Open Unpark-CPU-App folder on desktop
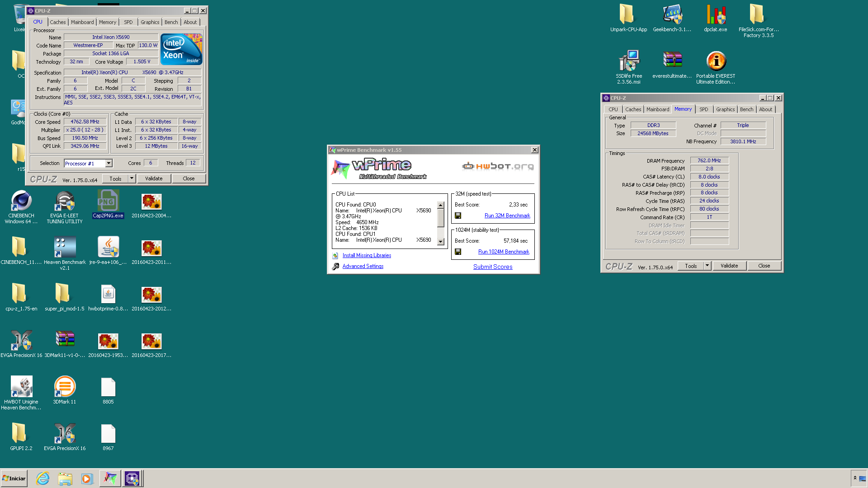The width and height of the screenshot is (868, 488). point(628,18)
